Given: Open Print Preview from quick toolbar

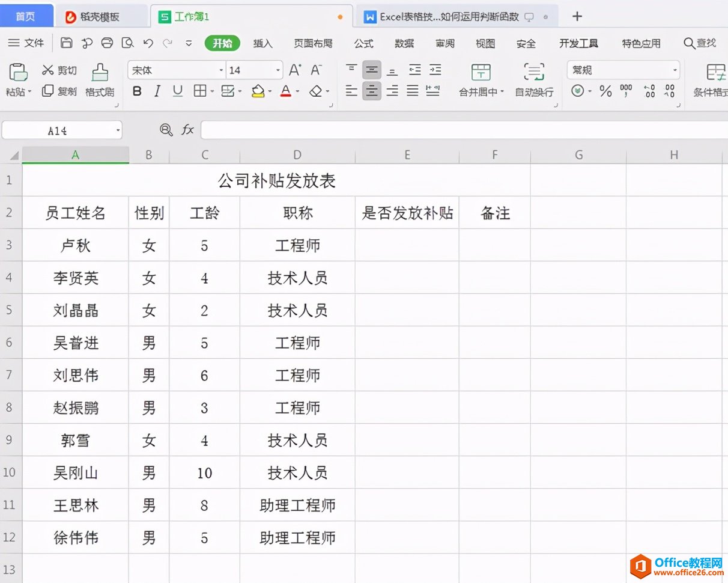Looking at the screenshot, I should [127, 43].
